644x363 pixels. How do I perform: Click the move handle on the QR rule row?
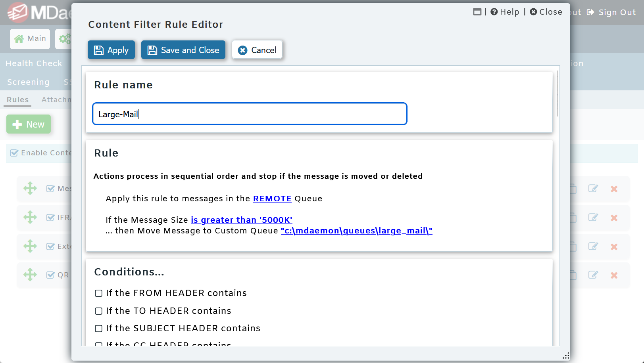[30, 275]
